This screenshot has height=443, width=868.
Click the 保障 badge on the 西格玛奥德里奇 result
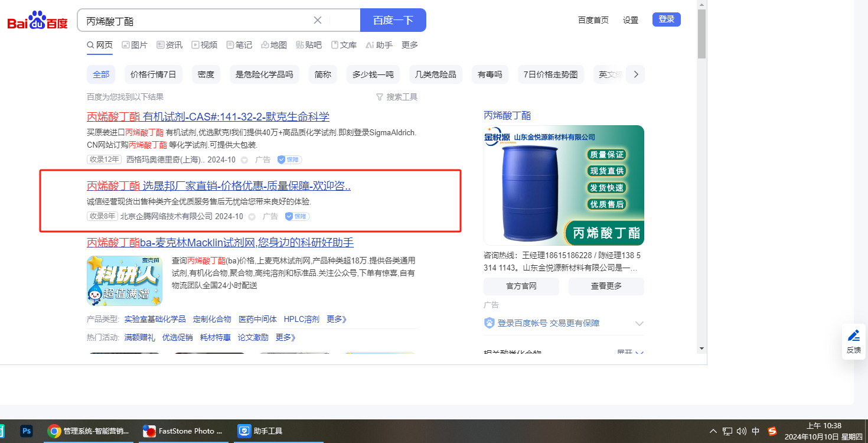[x=289, y=159]
